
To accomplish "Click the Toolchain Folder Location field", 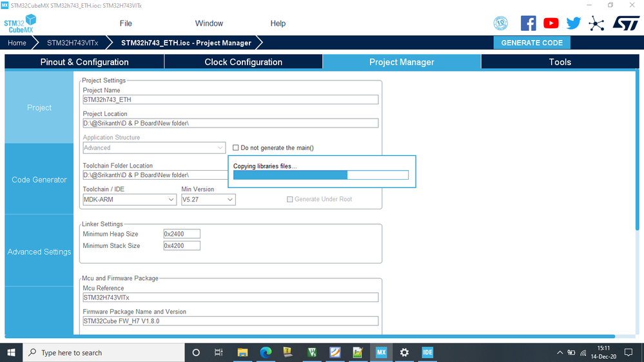I will pyautogui.click(x=155, y=175).
